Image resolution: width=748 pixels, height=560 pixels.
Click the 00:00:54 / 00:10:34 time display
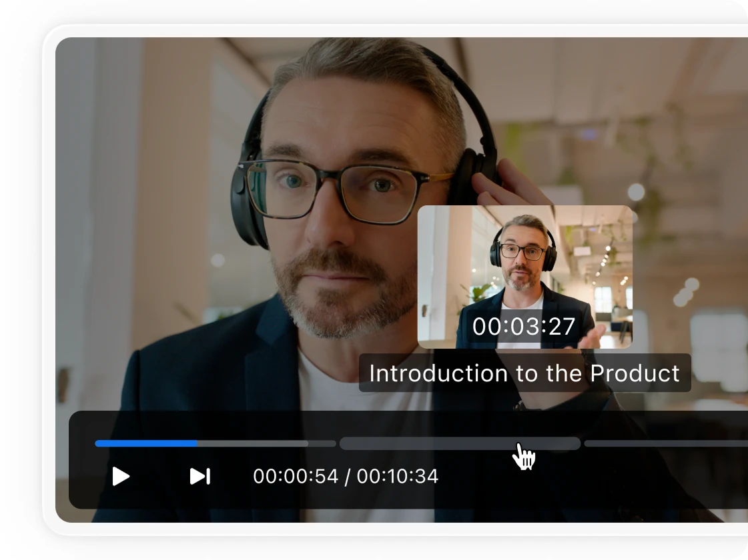point(346,476)
